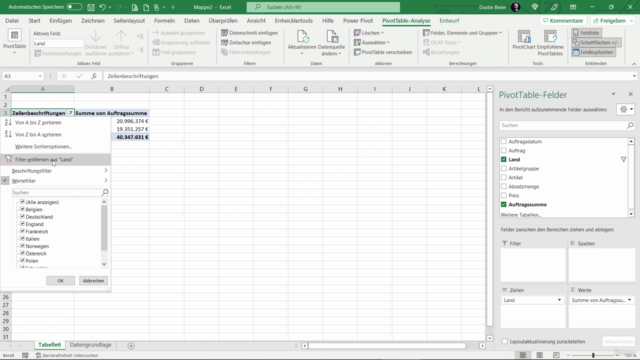
Task: Open the Datei menu
Action: point(12,20)
